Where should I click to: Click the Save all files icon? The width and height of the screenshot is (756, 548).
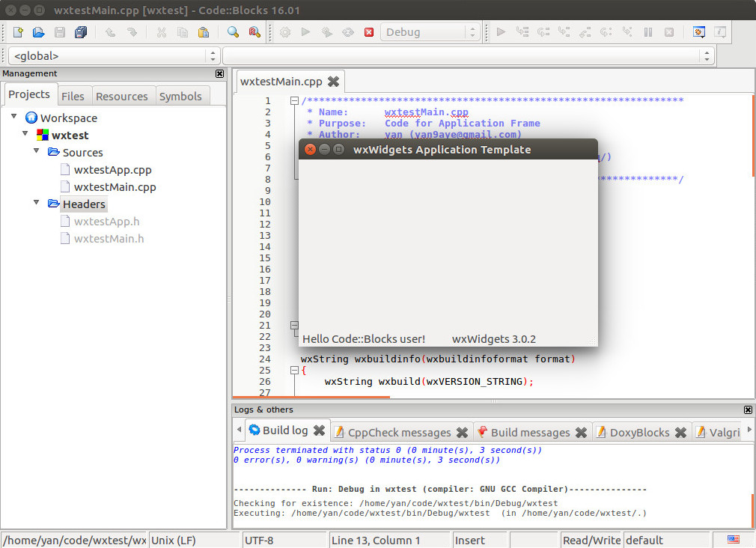[x=81, y=32]
